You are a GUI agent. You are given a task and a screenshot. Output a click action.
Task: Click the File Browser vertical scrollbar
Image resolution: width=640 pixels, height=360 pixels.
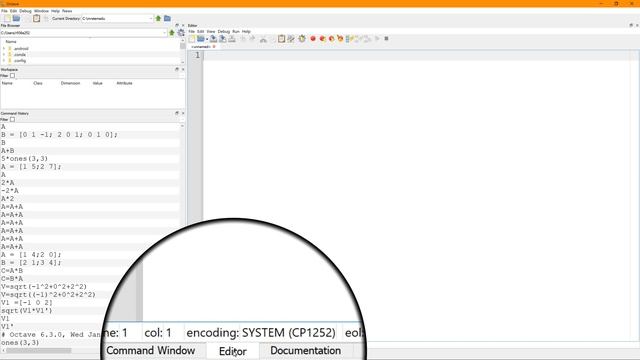[x=182, y=46]
